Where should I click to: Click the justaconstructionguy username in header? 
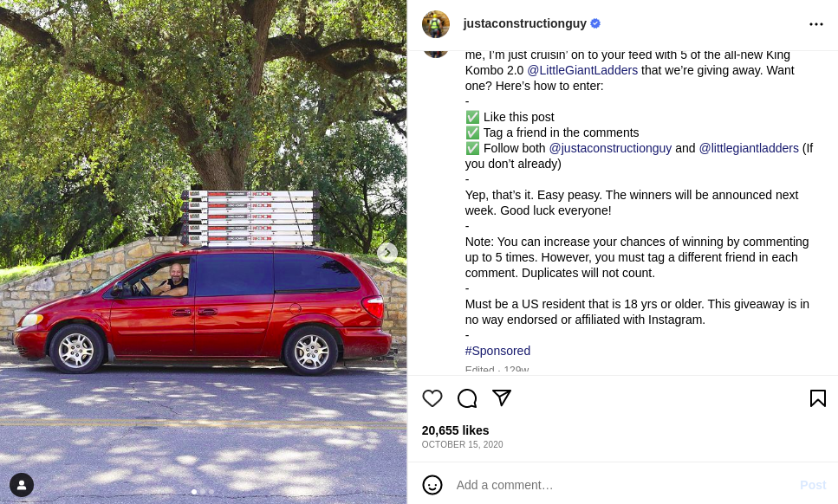point(524,23)
